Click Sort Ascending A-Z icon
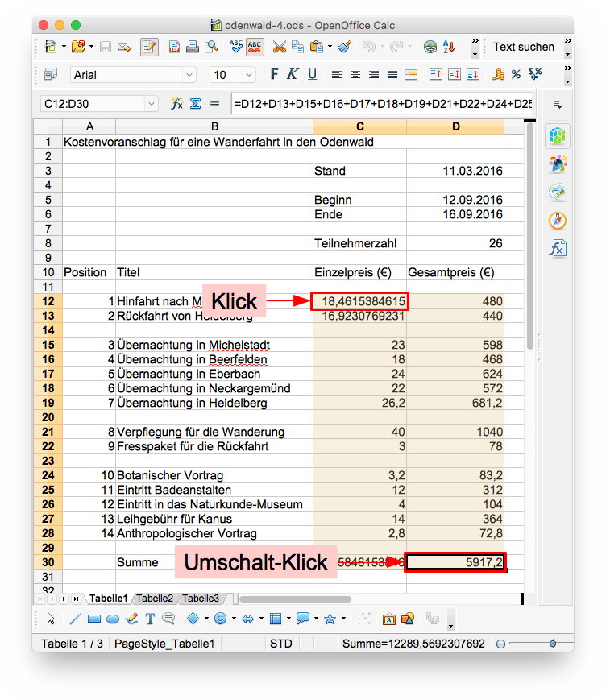 click(x=449, y=47)
